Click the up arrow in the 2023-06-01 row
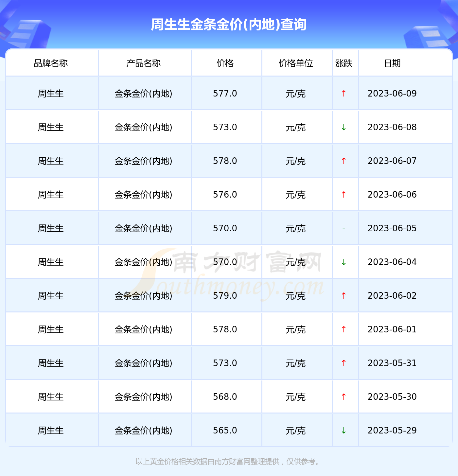 pos(343,329)
